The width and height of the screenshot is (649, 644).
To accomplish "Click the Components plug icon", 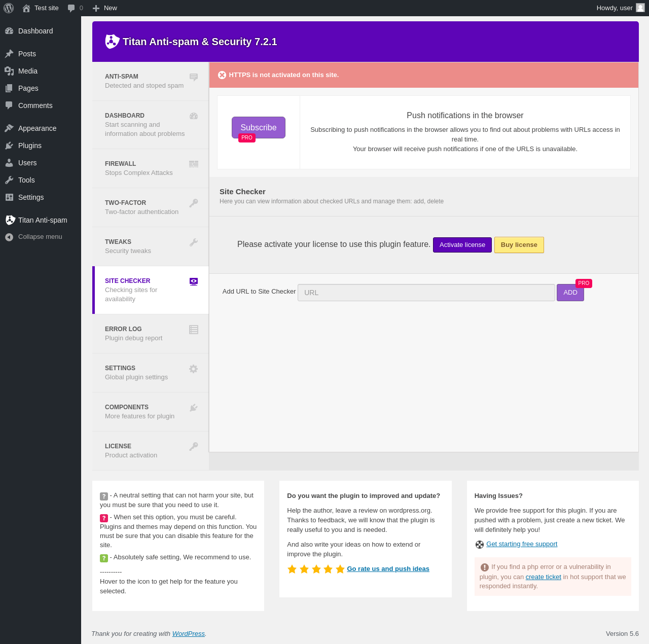I will pos(194,408).
